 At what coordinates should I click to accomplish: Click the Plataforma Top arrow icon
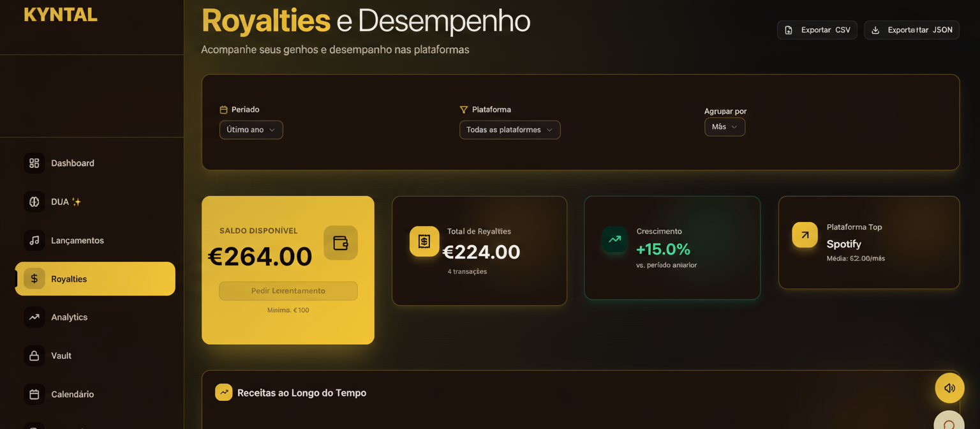[x=805, y=235]
